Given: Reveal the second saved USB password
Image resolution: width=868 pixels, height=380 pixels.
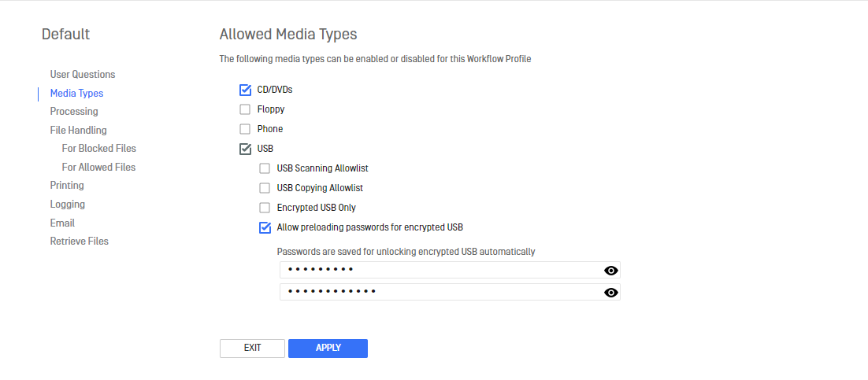Looking at the screenshot, I should pyautogui.click(x=610, y=293).
